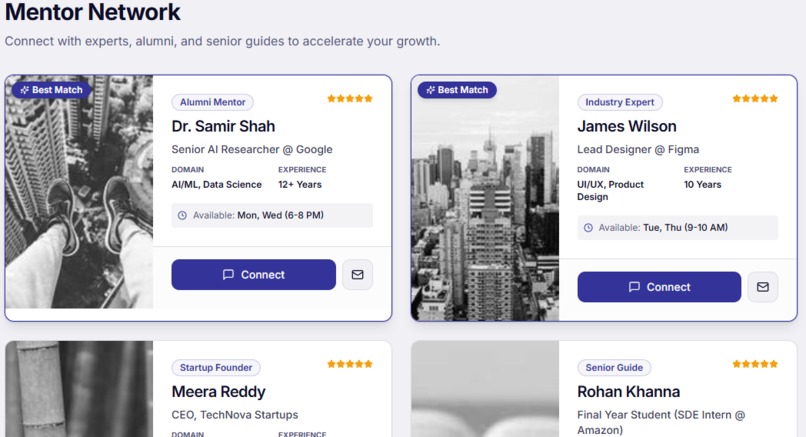806x437 pixels.
Task: Click the '12+ Years' experience value
Action: pyautogui.click(x=300, y=185)
